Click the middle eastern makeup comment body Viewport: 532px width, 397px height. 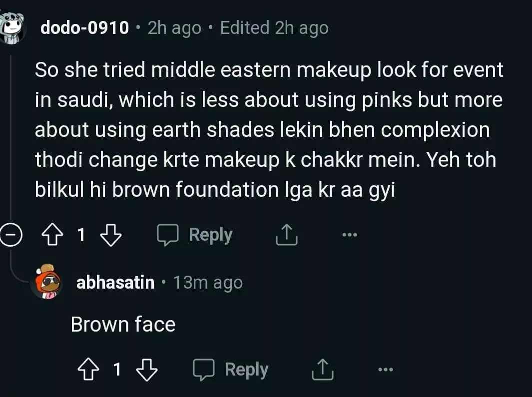click(269, 130)
